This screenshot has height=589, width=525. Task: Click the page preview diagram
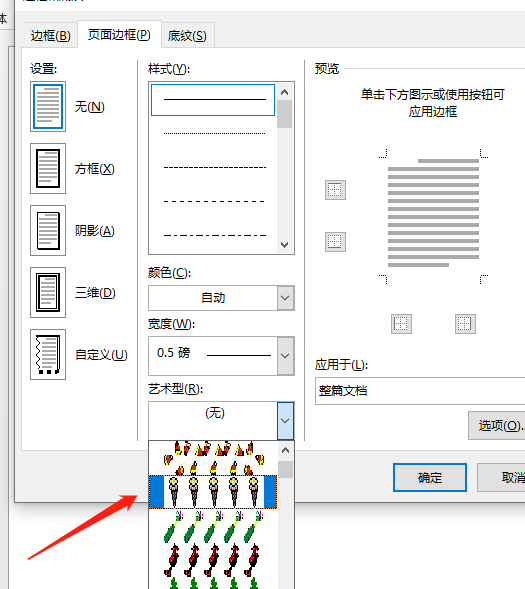(433, 216)
